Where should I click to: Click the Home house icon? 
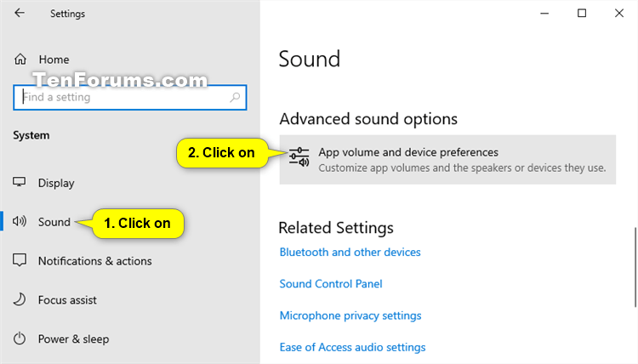(20, 60)
